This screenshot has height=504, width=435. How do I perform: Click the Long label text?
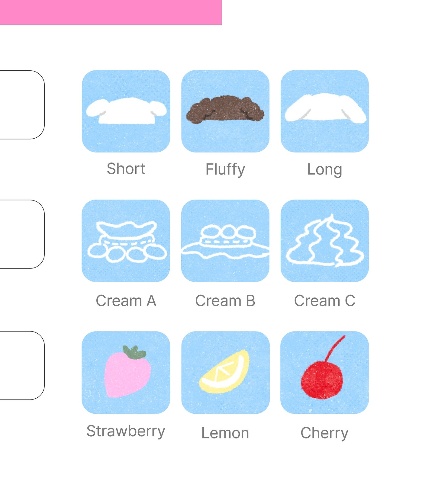click(325, 170)
